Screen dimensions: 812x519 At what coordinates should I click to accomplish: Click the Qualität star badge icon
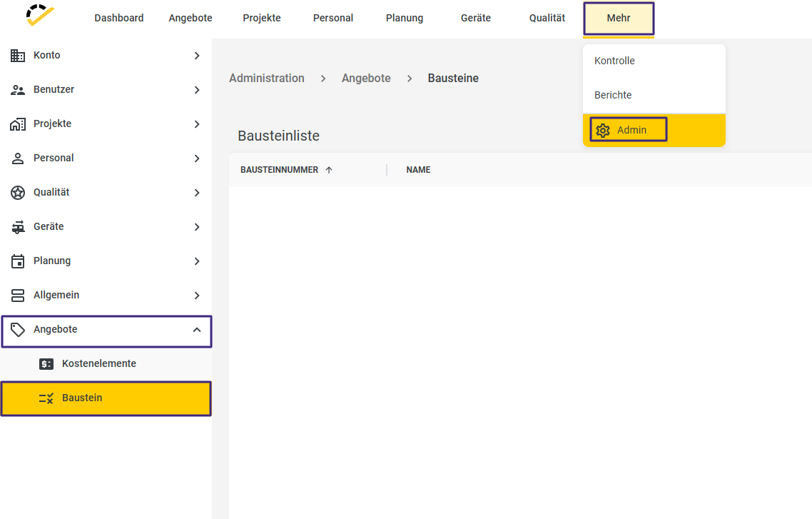pos(18,192)
